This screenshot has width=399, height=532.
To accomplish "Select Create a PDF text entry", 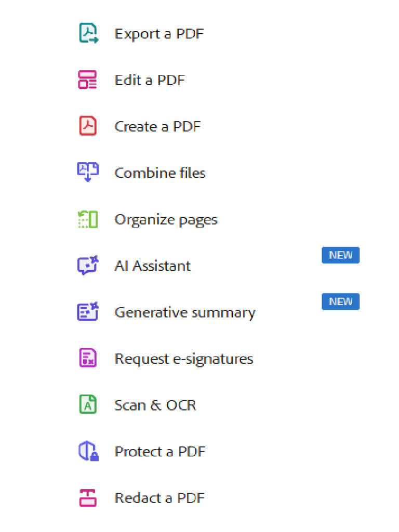I will click(157, 126).
